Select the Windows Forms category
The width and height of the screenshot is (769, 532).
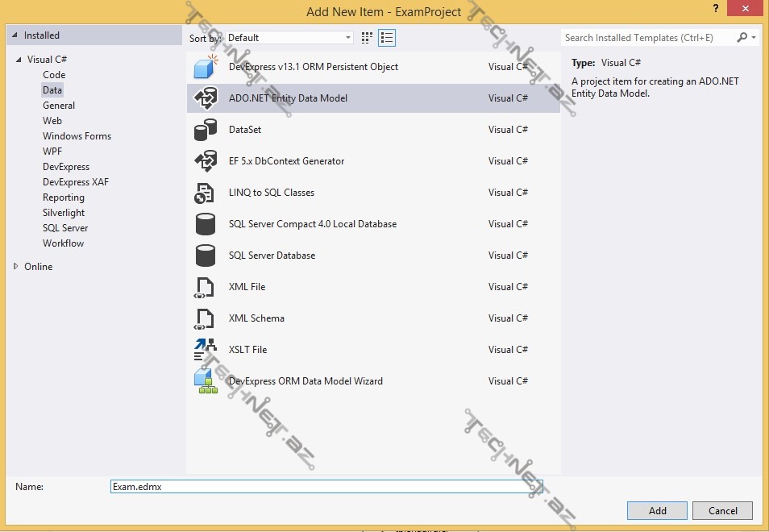click(x=77, y=136)
